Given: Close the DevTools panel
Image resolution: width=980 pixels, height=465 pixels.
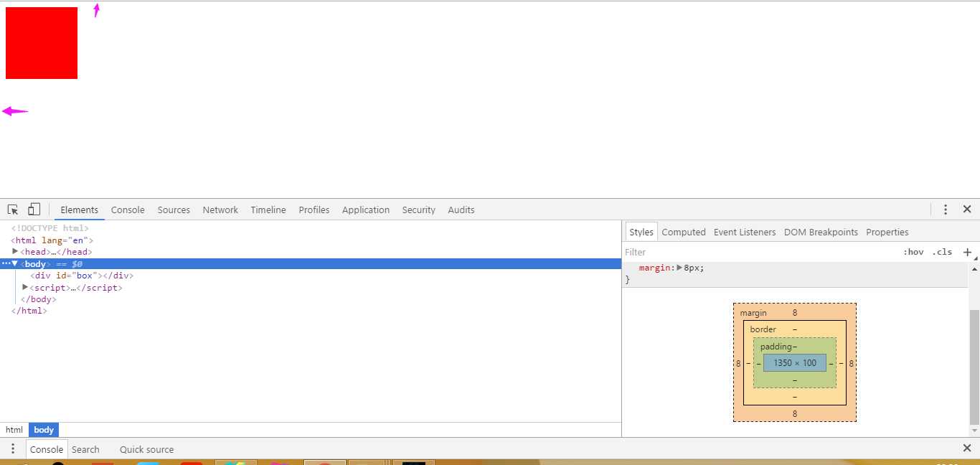Looking at the screenshot, I should (x=967, y=210).
